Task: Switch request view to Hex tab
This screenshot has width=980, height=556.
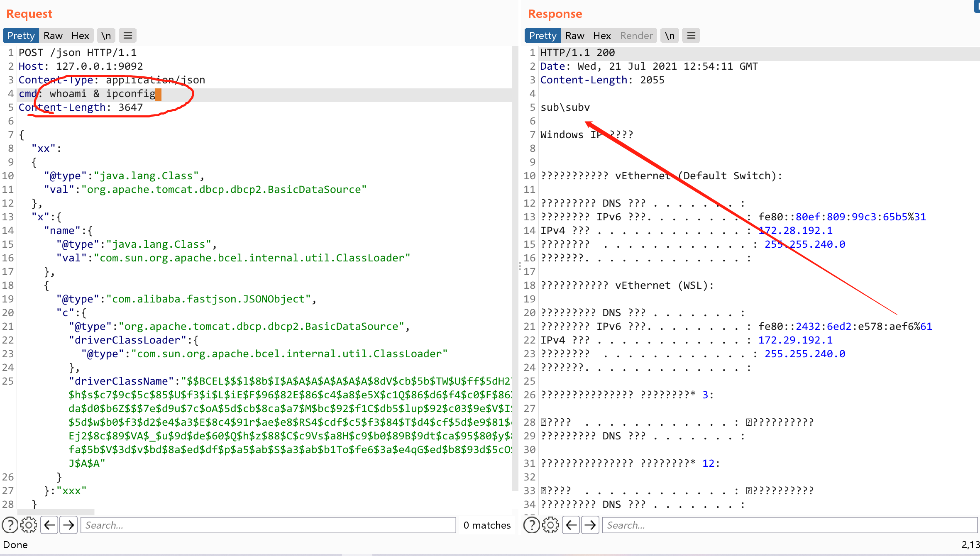Action: pyautogui.click(x=80, y=36)
